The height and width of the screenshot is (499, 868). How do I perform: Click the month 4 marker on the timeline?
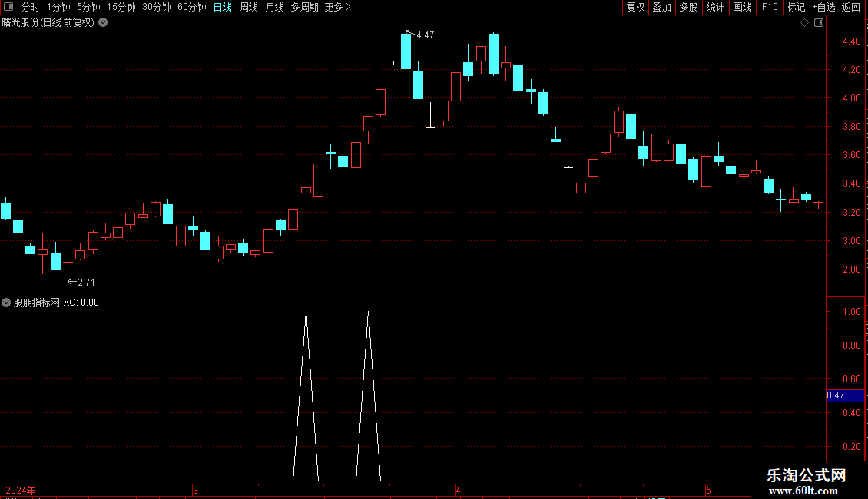tap(458, 490)
